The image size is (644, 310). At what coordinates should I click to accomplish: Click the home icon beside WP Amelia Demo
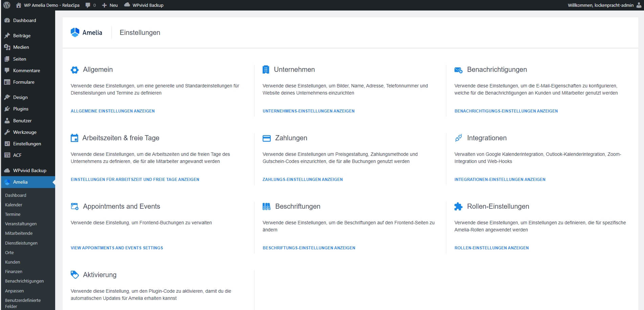19,5
